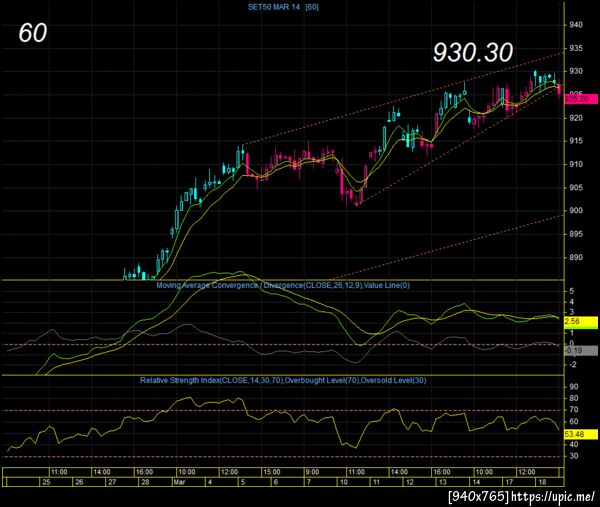This screenshot has height=507, width=600.
Task: Click the 900 price axis label
Action: [x=576, y=210]
